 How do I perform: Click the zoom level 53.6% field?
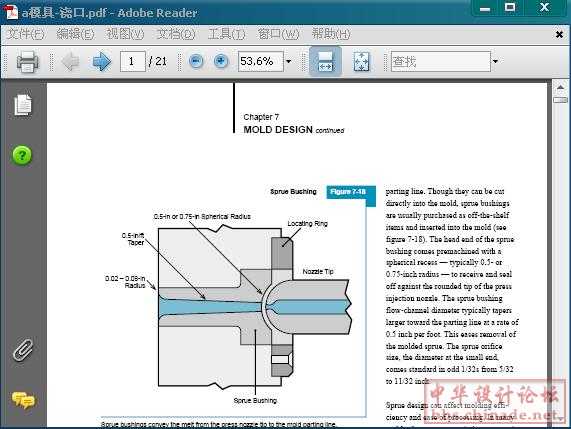pyautogui.click(x=261, y=61)
